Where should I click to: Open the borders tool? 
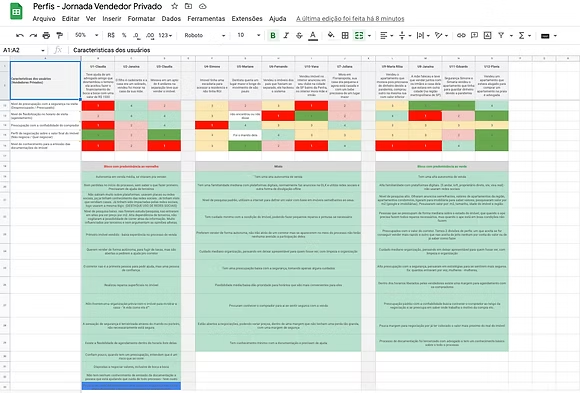[x=345, y=36]
